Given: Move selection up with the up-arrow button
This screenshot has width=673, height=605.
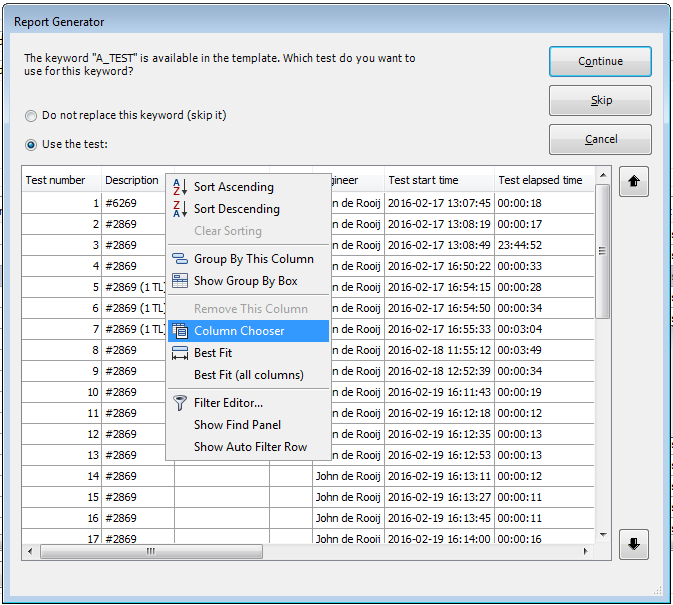Looking at the screenshot, I should pyautogui.click(x=634, y=181).
